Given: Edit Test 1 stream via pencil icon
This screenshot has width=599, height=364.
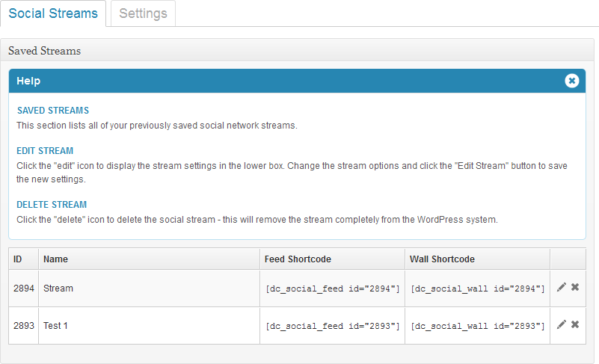Looking at the screenshot, I should click(x=561, y=324).
